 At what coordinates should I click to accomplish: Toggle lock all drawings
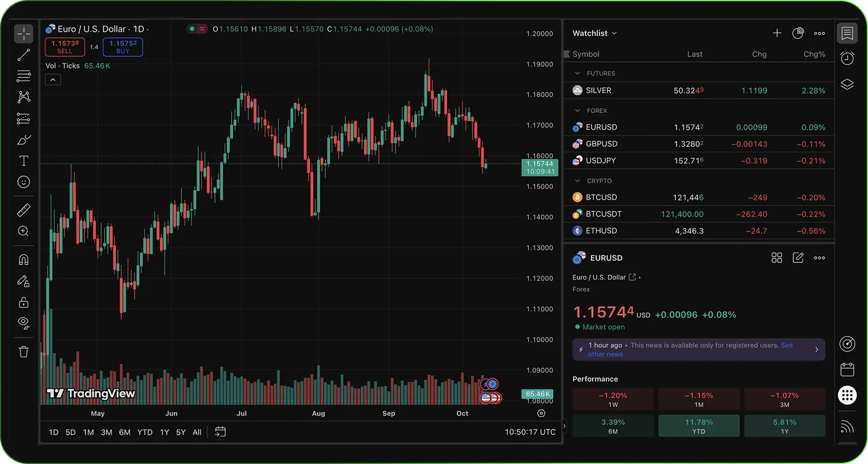pos(24,302)
